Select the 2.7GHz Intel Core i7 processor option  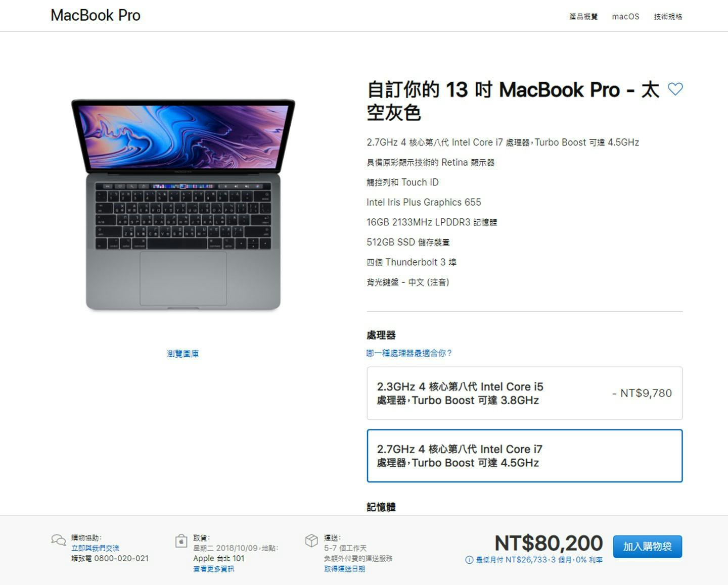point(524,456)
